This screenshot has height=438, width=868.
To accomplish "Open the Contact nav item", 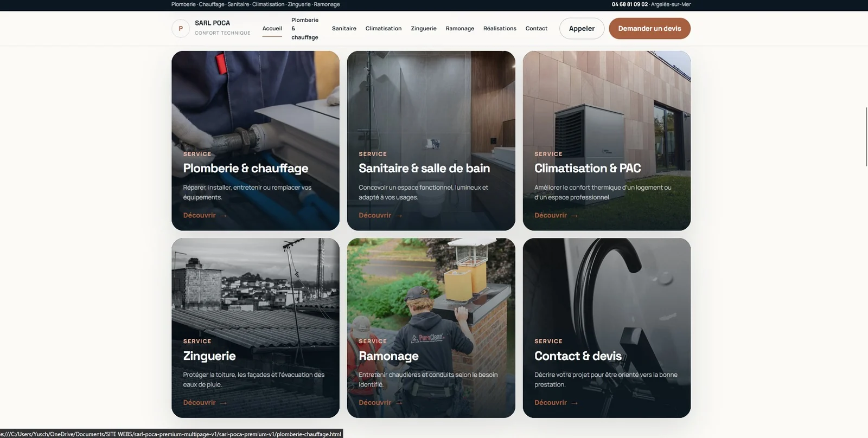I will coord(537,29).
